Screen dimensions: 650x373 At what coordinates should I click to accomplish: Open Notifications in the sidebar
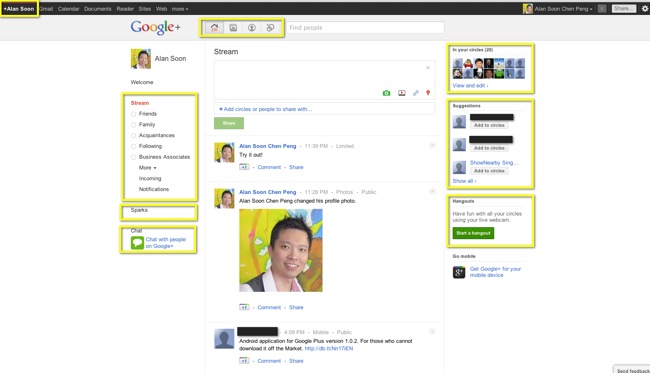[x=154, y=189]
